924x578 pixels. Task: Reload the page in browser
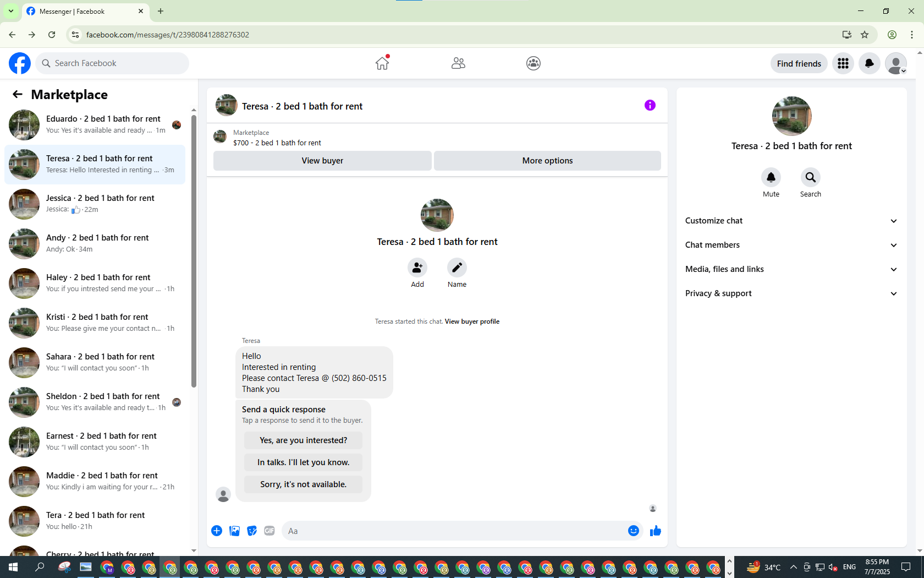pos(52,35)
